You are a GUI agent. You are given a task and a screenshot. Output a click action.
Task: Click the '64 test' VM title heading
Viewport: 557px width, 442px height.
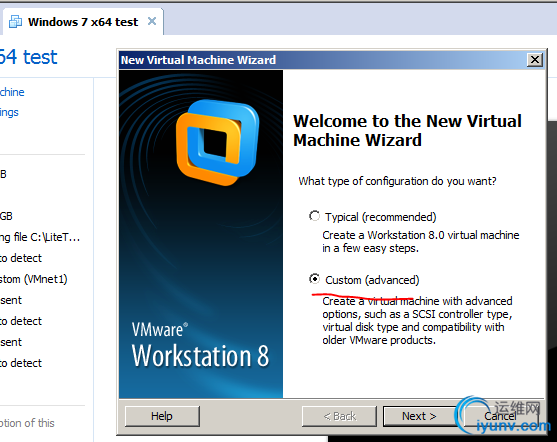tap(28, 57)
